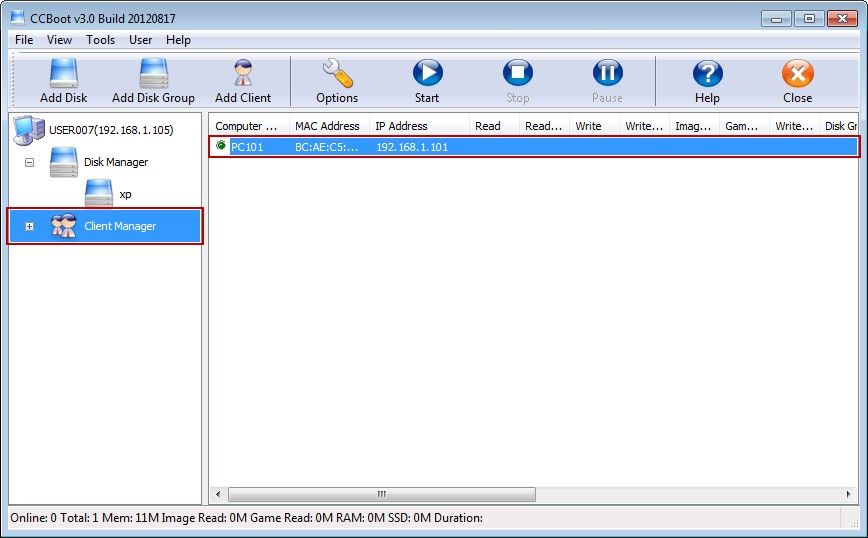868x538 pixels.
Task: Select the Disk Manager drive icon
Action: (64, 162)
